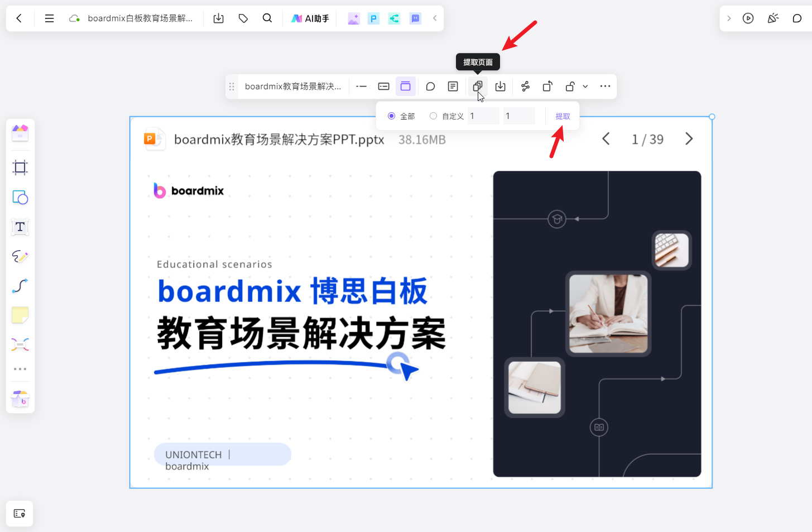Launch the AI PPT icon
812x532 pixels.
pos(374,18)
